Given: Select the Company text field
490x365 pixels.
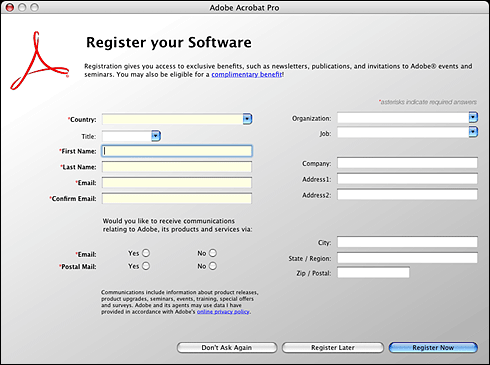Looking at the screenshot, I should coord(407,163).
